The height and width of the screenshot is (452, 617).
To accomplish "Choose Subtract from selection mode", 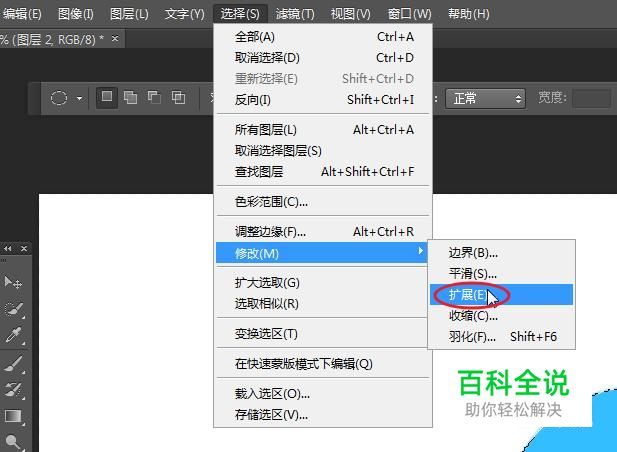I will click(x=154, y=98).
